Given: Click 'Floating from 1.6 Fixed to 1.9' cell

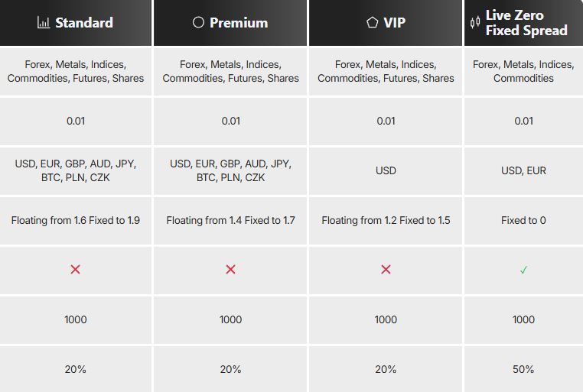Looking at the screenshot, I should 76,221.
